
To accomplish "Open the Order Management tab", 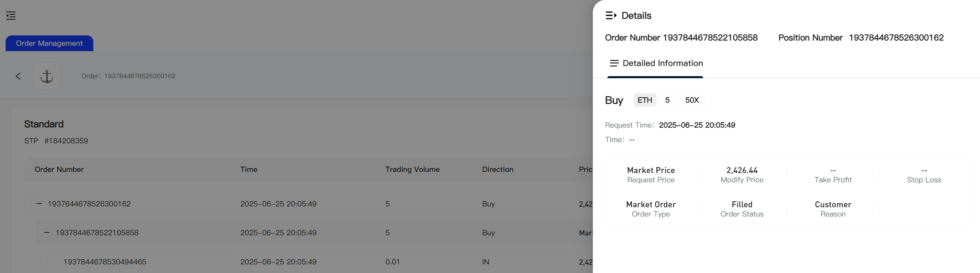I will pos(49,43).
